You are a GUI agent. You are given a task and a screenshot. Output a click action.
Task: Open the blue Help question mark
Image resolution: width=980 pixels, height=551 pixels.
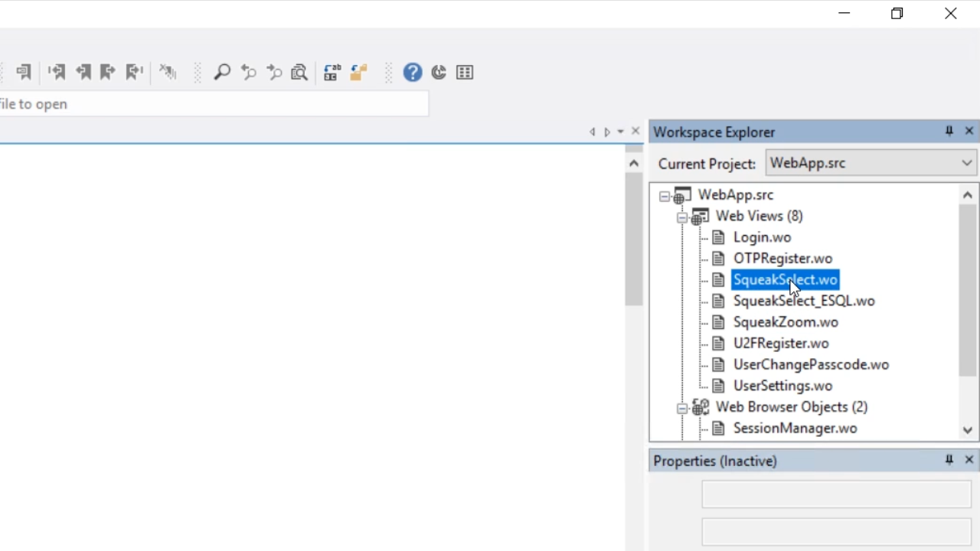(413, 72)
